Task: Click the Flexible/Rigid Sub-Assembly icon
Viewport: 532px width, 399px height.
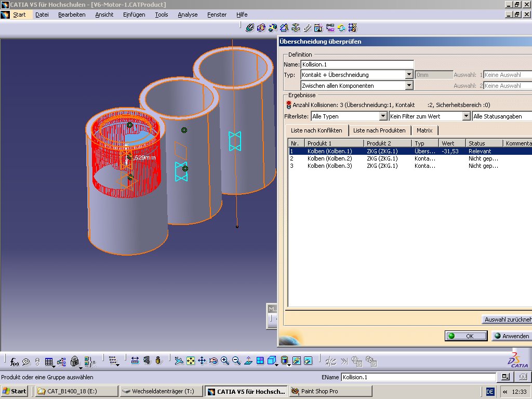Action: click(x=330, y=28)
